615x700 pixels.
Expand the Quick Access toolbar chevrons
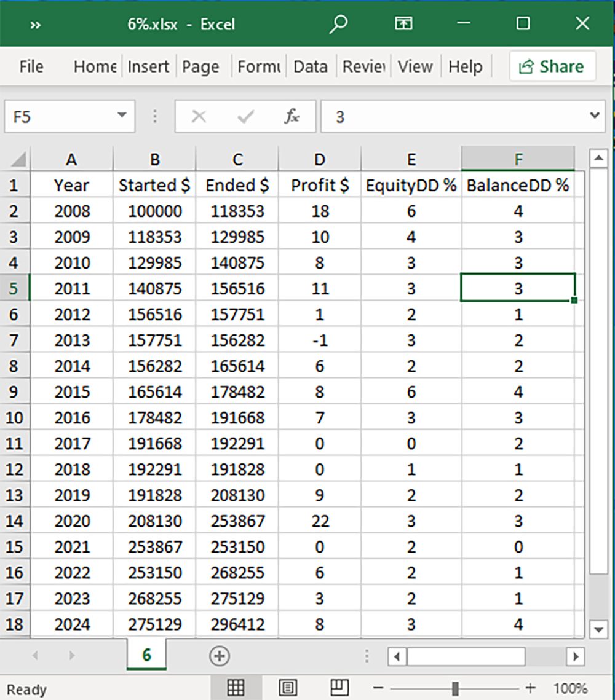(x=35, y=25)
